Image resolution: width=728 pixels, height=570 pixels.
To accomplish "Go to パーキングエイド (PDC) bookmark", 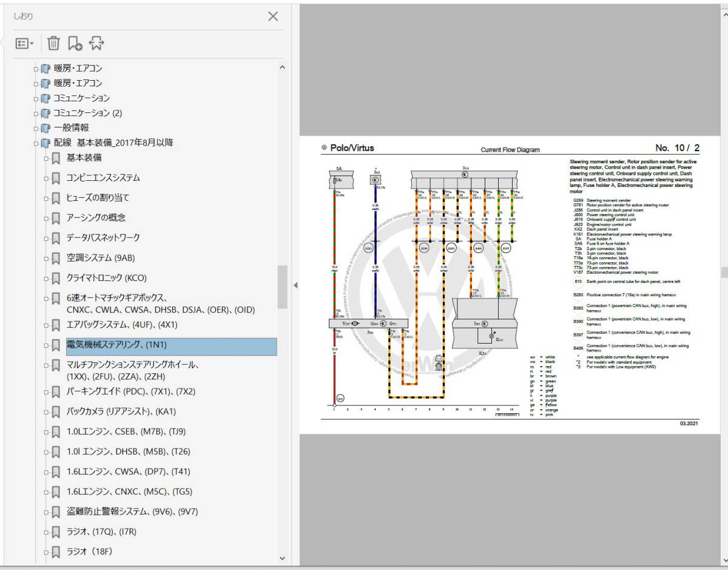I will (131, 391).
